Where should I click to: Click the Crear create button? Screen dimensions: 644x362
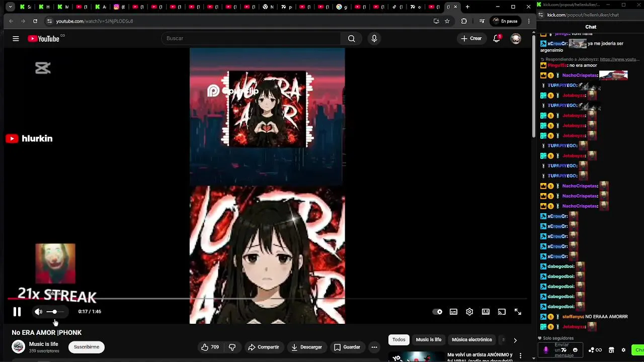pos(471,39)
